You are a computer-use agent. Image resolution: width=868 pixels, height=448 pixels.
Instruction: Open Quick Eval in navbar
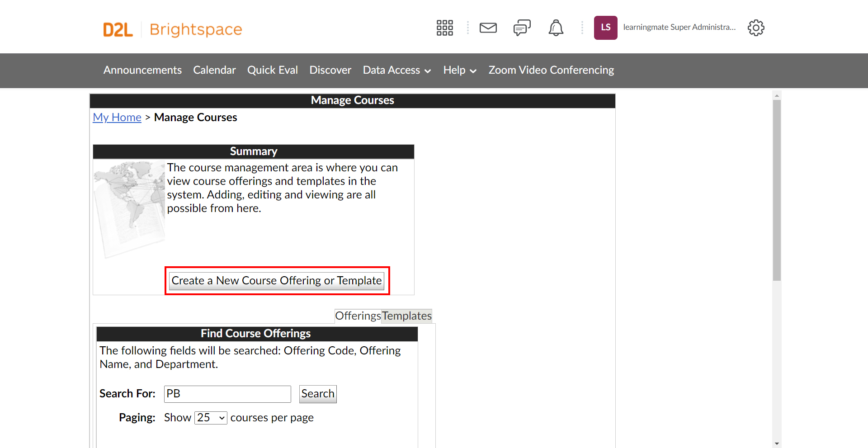click(272, 70)
